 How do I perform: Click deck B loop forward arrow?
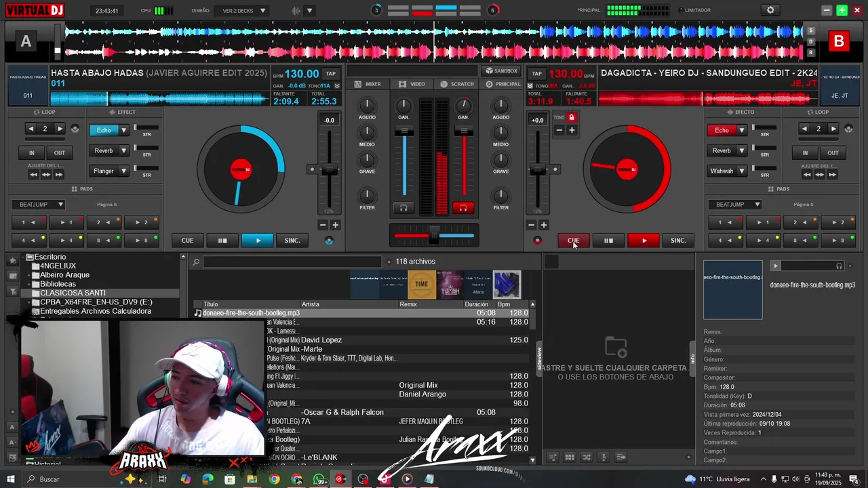coord(833,129)
